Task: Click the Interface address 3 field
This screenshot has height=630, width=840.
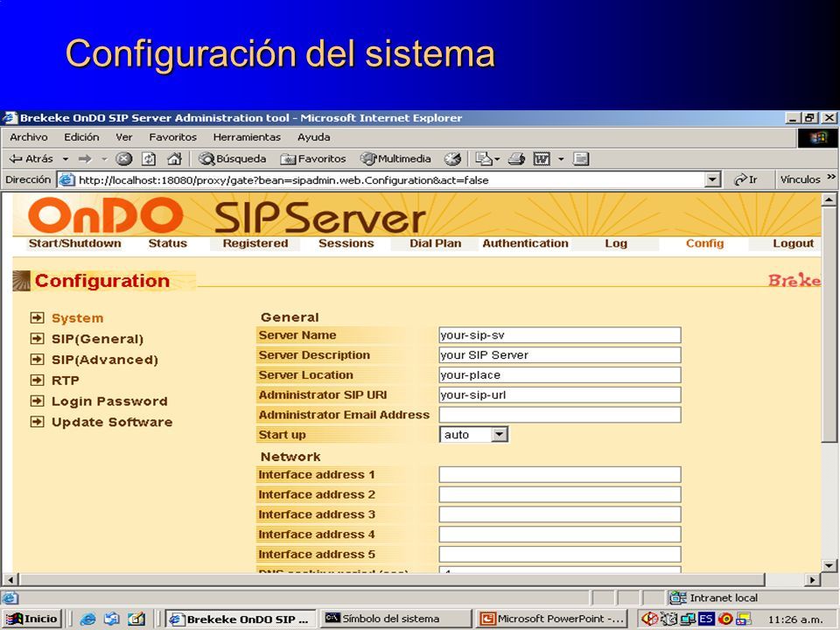Action: (560, 514)
